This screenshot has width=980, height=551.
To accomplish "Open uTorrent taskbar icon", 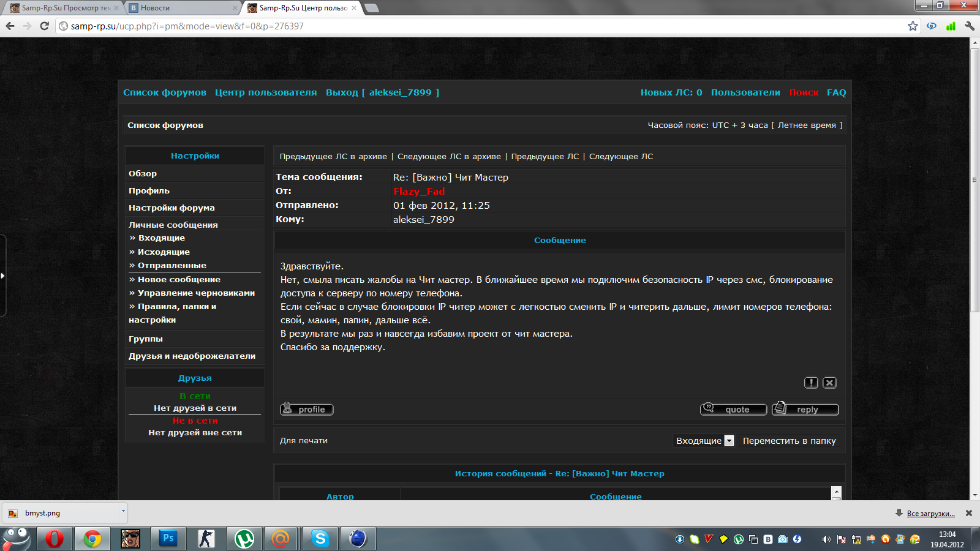I will [x=244, y=539].
